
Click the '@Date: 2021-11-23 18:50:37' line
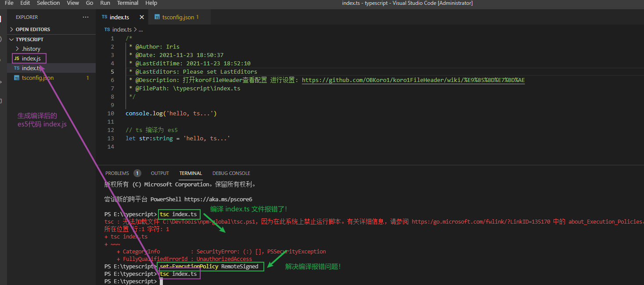[176, 55]
